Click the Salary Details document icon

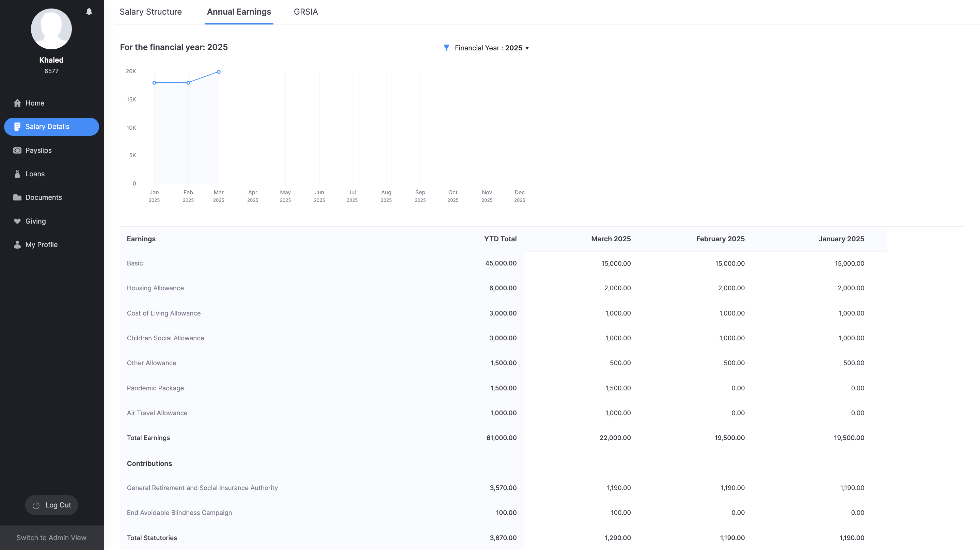17,127
